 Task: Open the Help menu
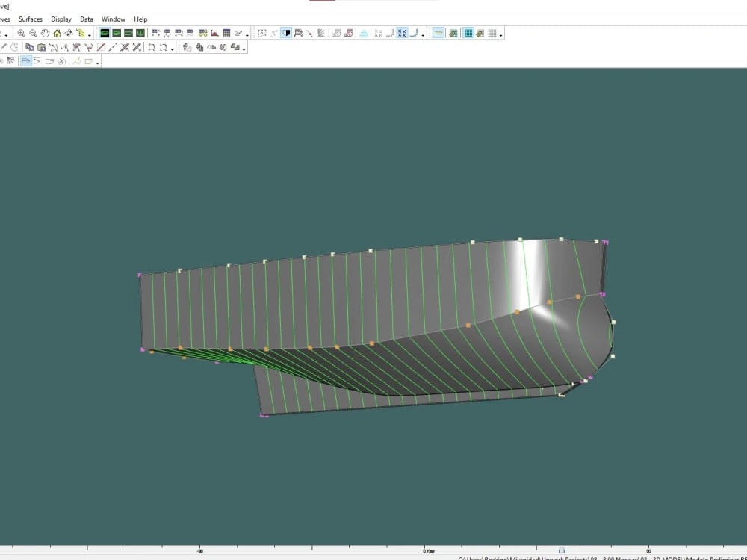click(x=140, y=19)
